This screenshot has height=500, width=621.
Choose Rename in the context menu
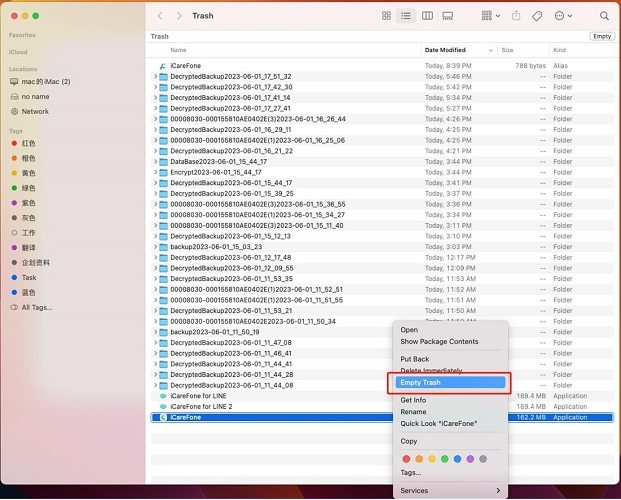pos(413,412)
